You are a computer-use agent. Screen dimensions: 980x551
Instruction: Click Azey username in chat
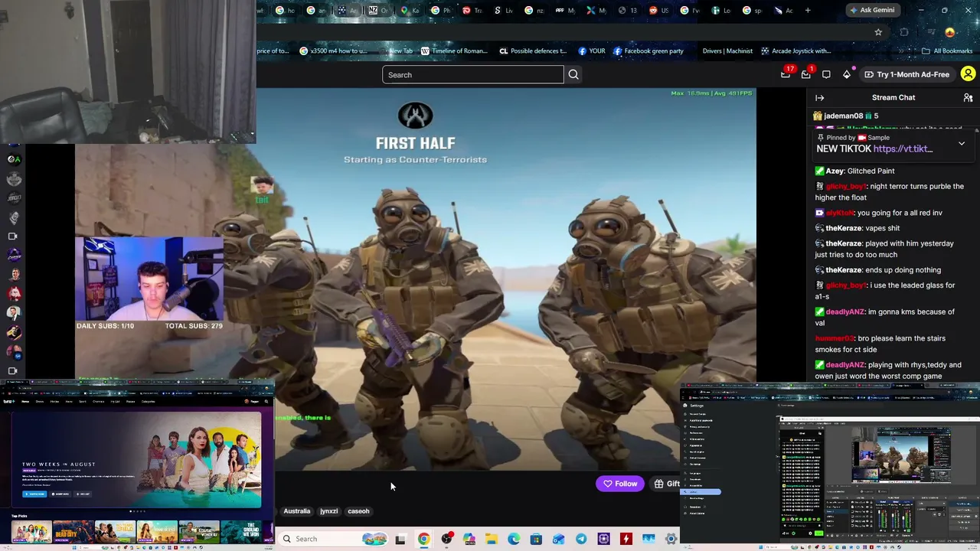[x=834, y=171]
